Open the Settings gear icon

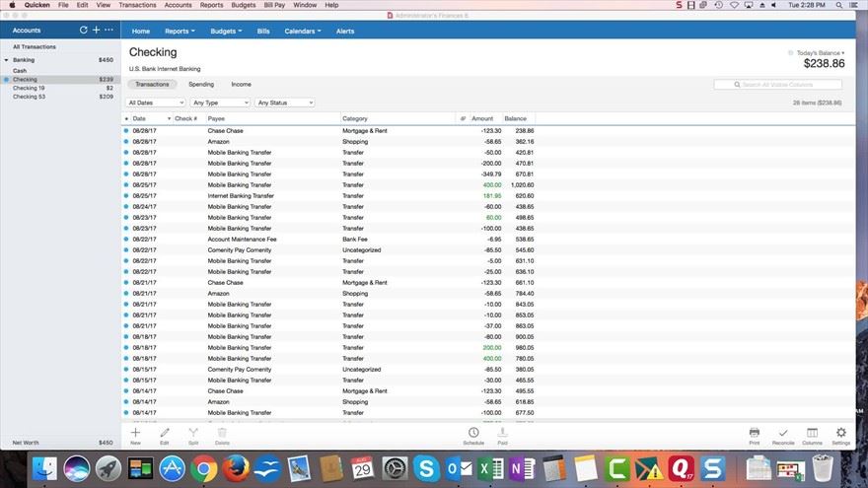(840, 433)
